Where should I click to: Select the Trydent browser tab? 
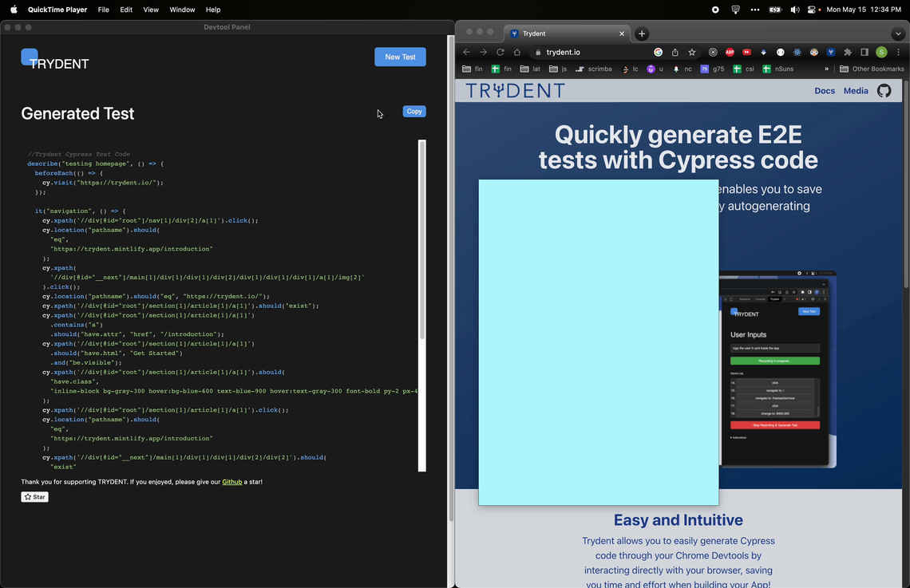567,34
